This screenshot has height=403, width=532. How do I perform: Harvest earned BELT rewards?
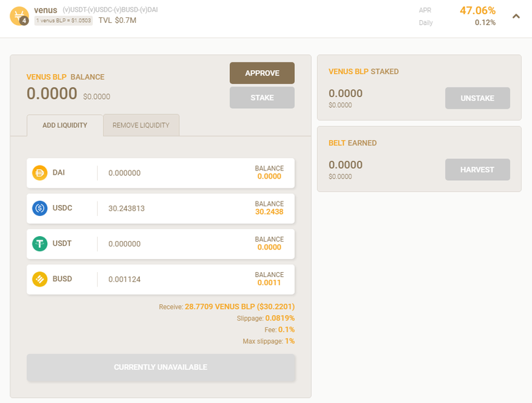click(477, 170)
